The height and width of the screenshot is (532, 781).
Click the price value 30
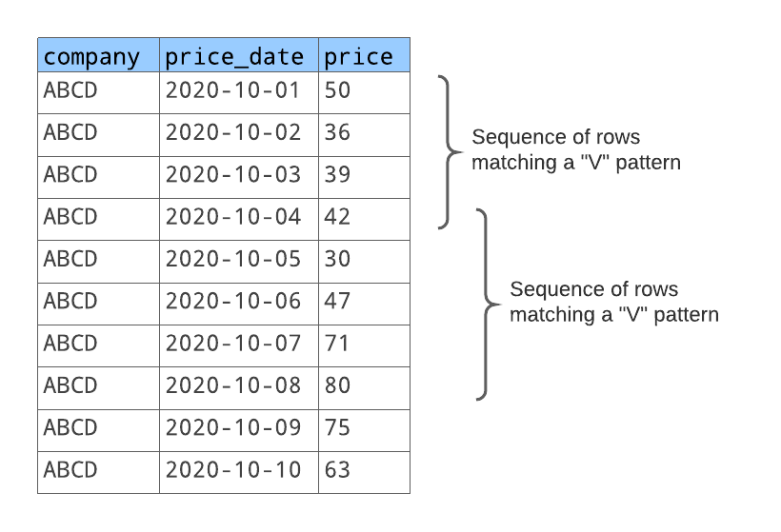[337, 259]
